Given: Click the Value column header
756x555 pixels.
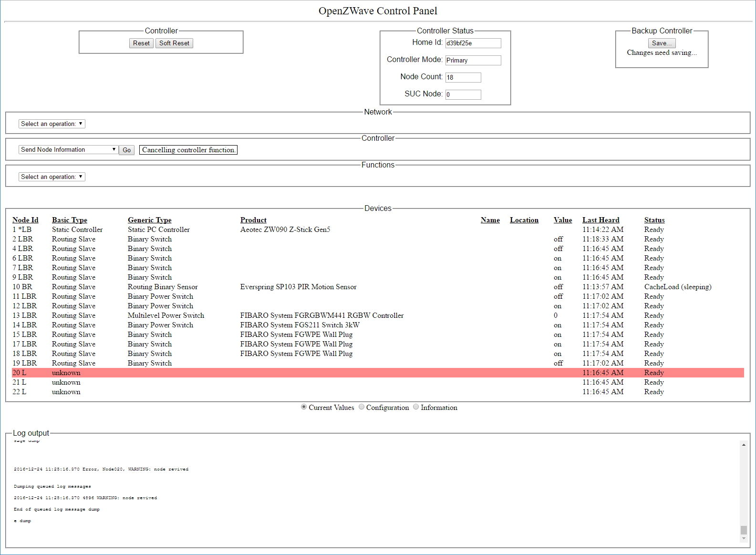Looking at the screenshot, I should tap(563, 220).
